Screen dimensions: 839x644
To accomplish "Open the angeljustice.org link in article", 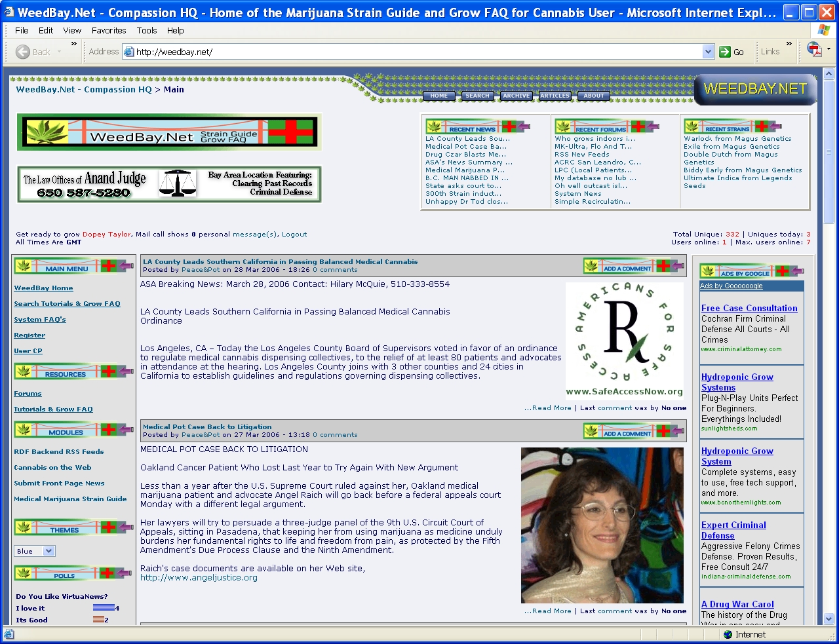I will pos(199,578).
